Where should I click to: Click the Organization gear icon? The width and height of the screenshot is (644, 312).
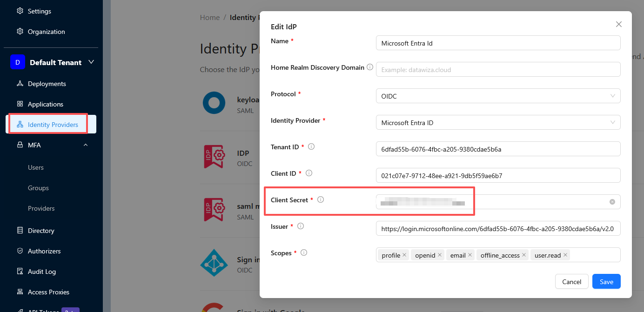click(x=20, y=32)
